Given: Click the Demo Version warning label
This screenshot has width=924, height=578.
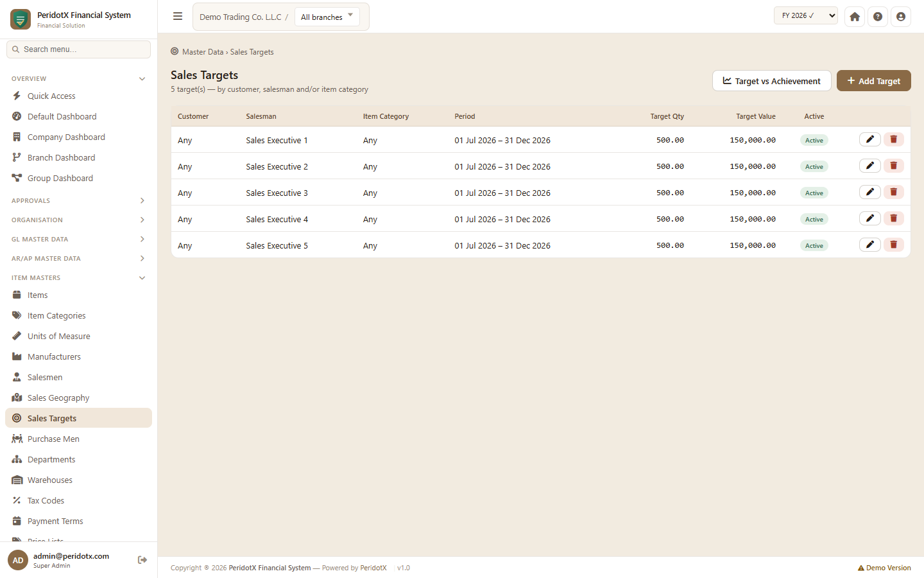Looking at the screenshot, I should tap(884, 568).
